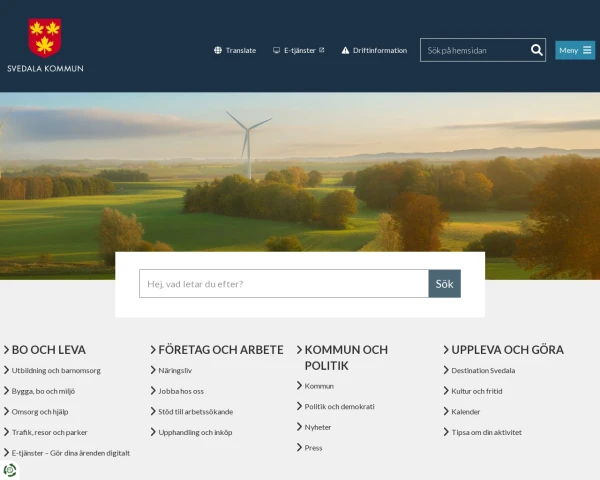The image size is (600, 480).
Task: Open the green cookie settings icon
Action: (x=10, y=470)
